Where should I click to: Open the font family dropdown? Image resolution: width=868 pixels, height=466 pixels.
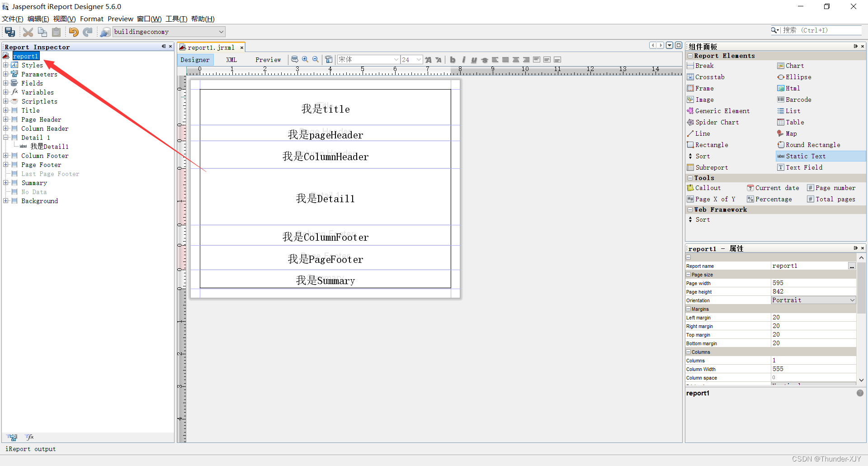tap(396, 60)
